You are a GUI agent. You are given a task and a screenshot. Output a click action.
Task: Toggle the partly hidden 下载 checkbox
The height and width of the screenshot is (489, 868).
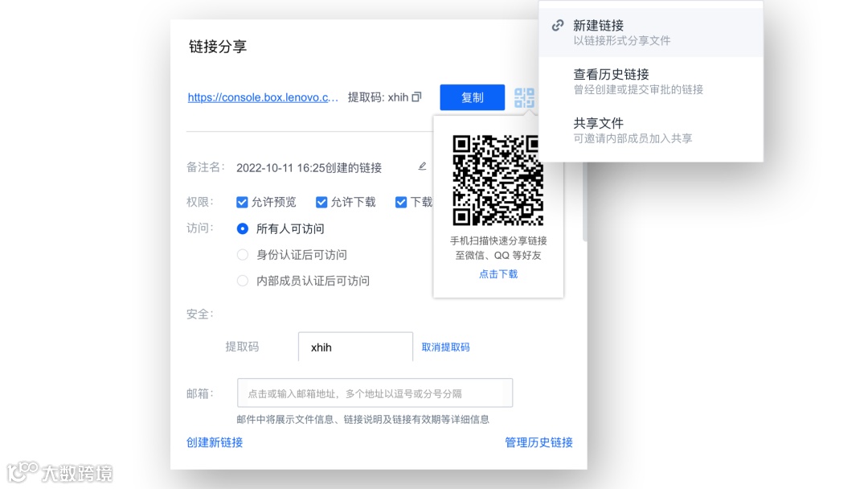401,202
